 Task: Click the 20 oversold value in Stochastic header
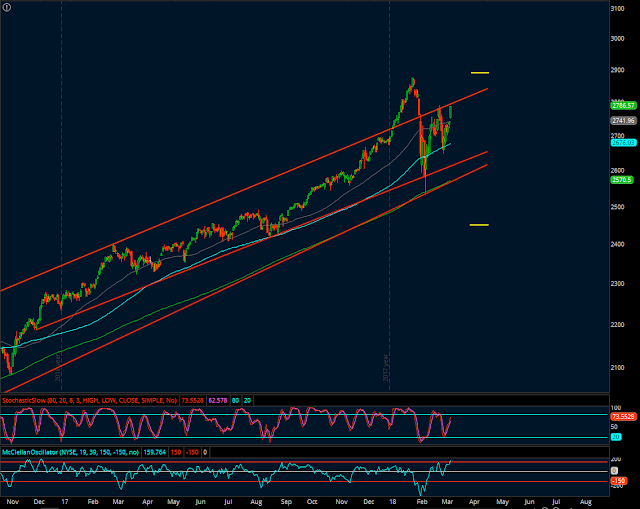[247, 400]
